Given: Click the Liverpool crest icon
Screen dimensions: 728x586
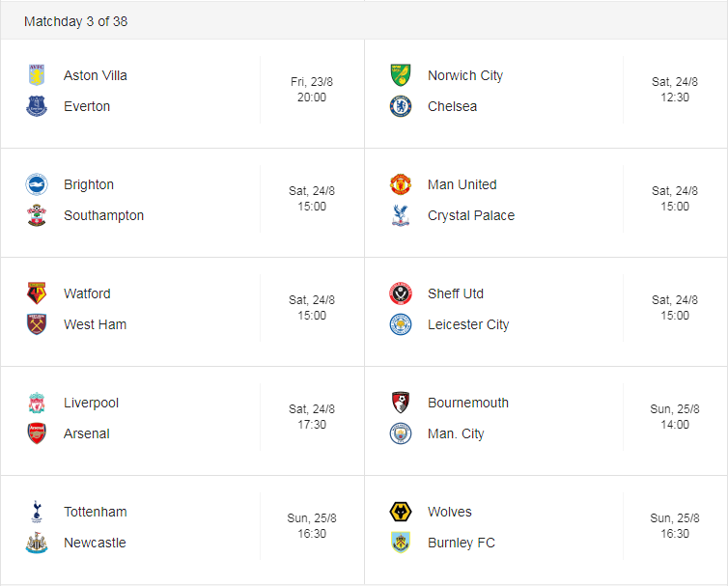Looking at the screenshot, I should pyautogui.click(x=37, y=403).
